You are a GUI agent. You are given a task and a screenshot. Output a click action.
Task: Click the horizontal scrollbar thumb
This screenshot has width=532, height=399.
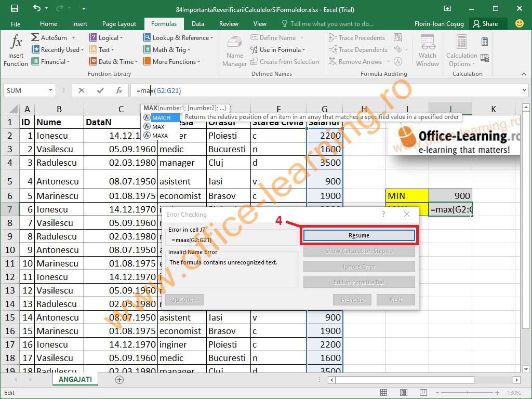(x=405, y=380)
